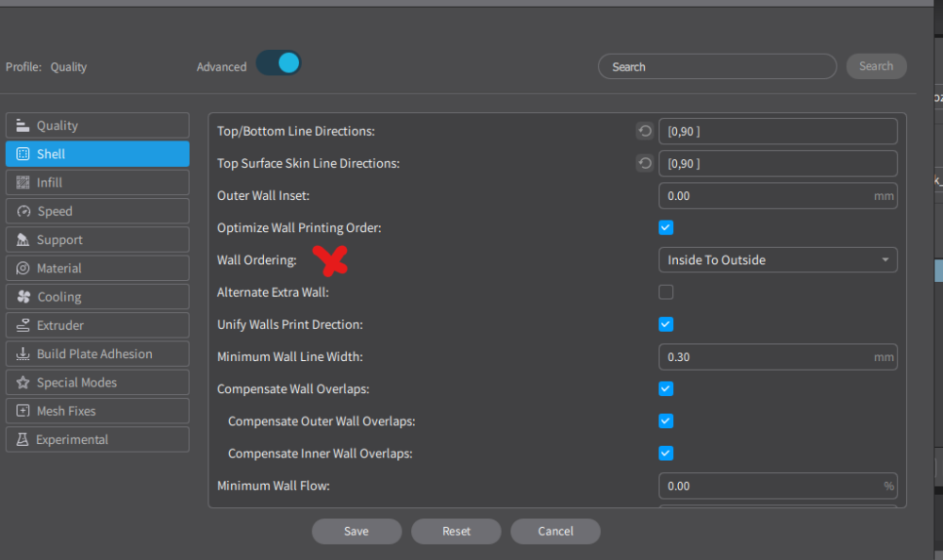Toggle the Advanced switch off

tap(278, 63)
